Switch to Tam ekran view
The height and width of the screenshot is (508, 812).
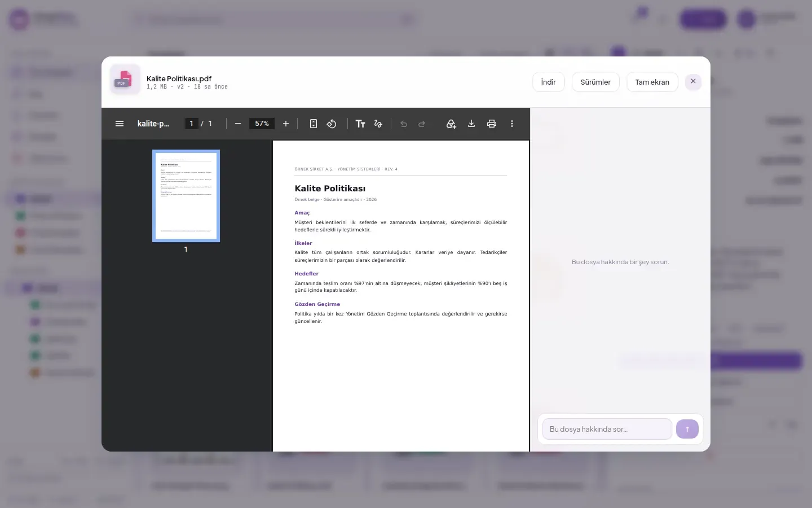(x=652, y=82)
